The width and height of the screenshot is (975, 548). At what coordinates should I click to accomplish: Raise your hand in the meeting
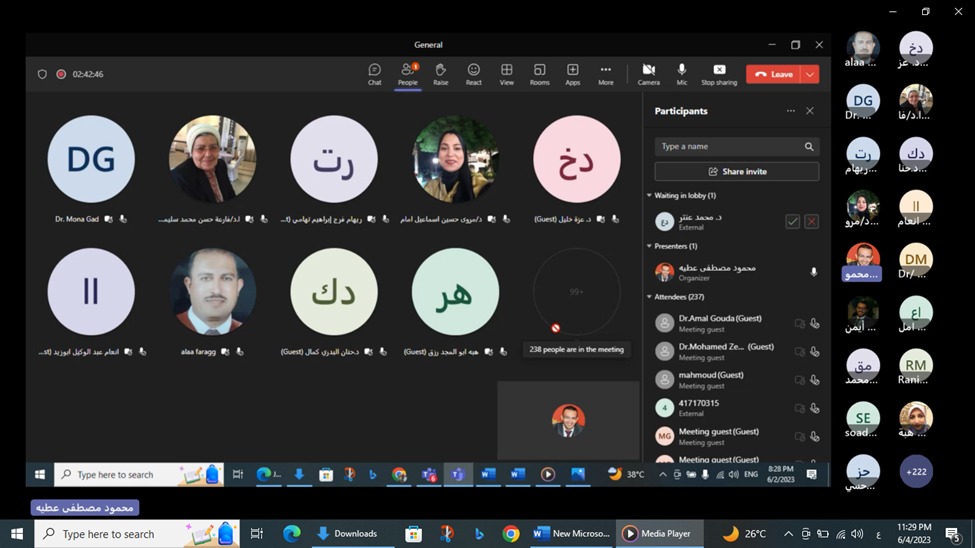click(x=440, y=74)
